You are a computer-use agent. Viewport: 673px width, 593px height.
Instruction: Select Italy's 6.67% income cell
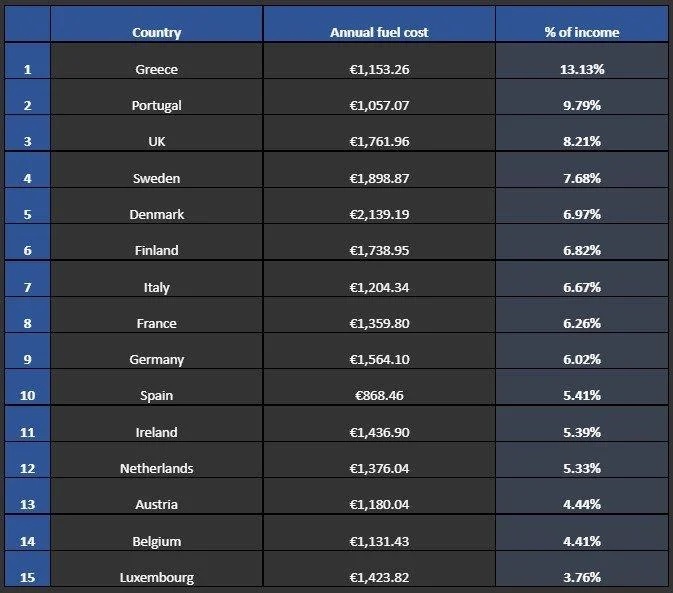coord(581,287)
